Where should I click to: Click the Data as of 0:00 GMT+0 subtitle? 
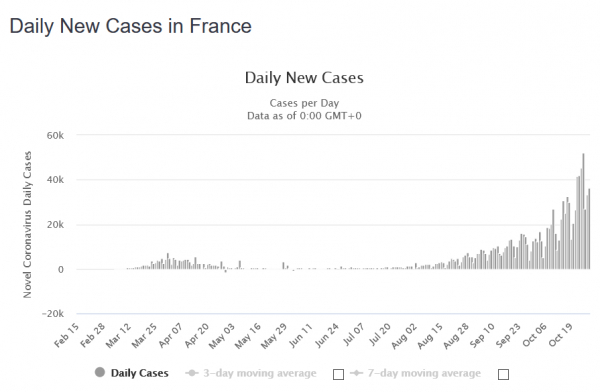[304, 116]
